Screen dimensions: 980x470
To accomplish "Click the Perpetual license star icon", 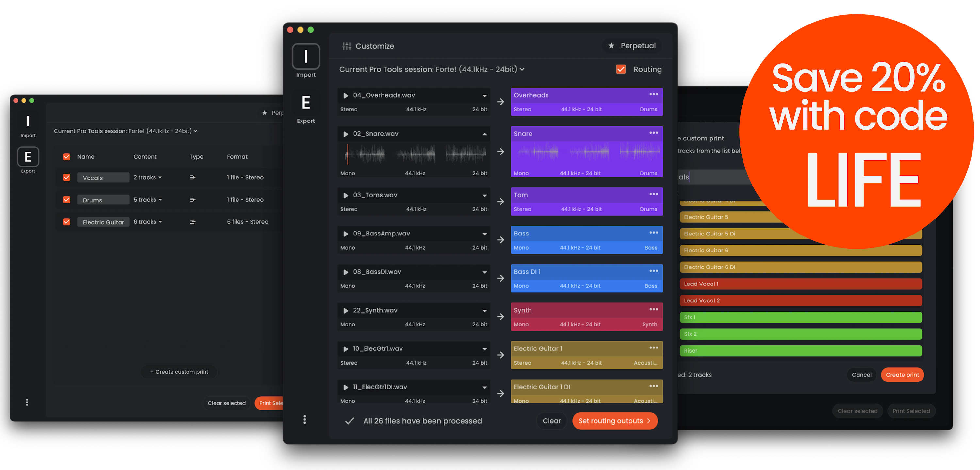I will pyautogui.click(x=611, y=46).
